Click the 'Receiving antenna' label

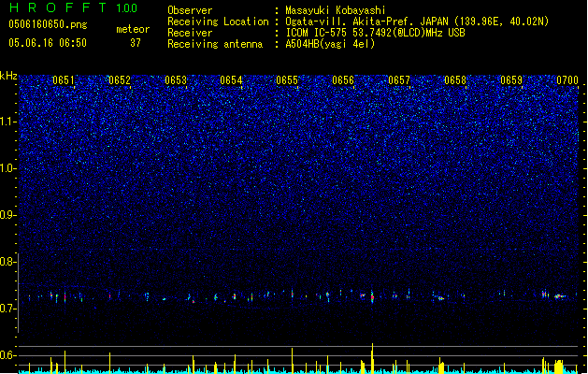pos(215,44)
